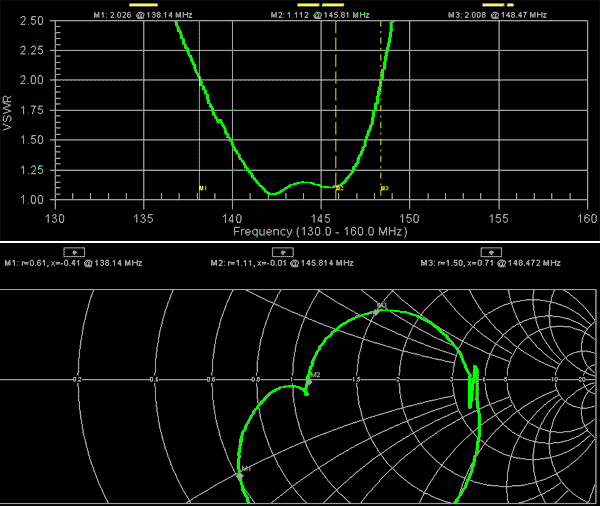Screen dimensions: 600x506
Task: Click the 1.75 value on VSWR axis
Action: (x=32, y=110)
